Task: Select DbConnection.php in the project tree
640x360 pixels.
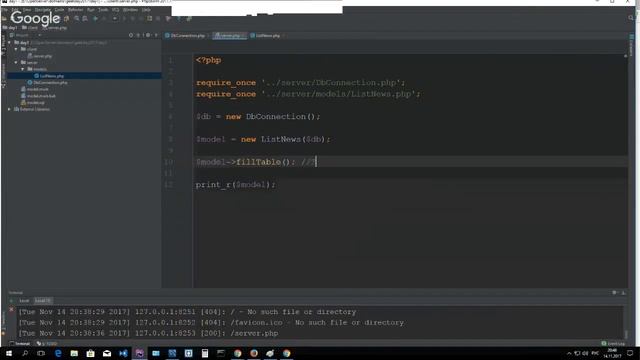Action: pyautogui.click(x=50, y=82)
